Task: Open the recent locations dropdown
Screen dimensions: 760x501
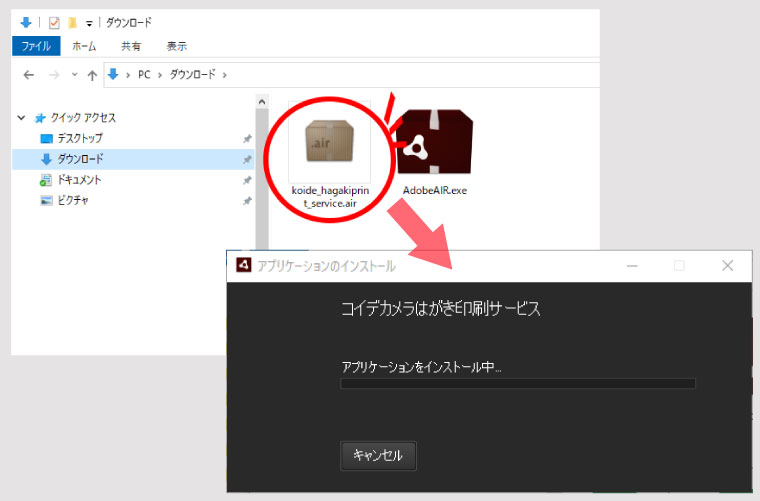Action: pos(73,75)
